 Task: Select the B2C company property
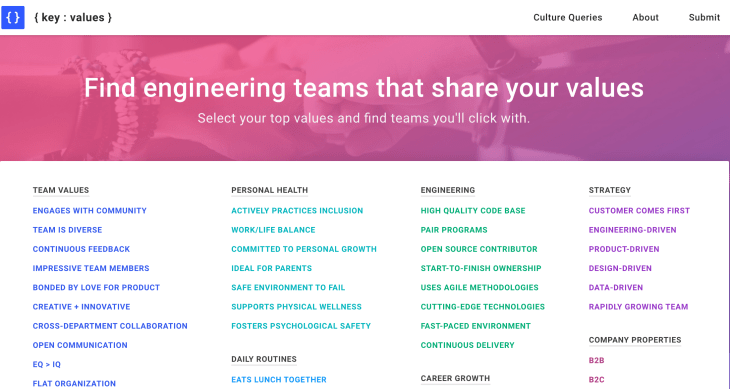(596, 380)
